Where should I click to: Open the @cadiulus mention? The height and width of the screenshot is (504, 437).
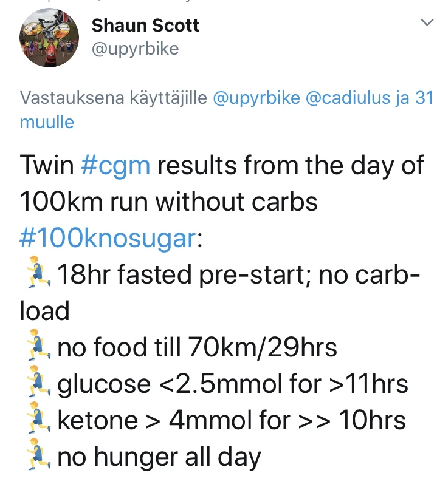(x=347, y=98)
